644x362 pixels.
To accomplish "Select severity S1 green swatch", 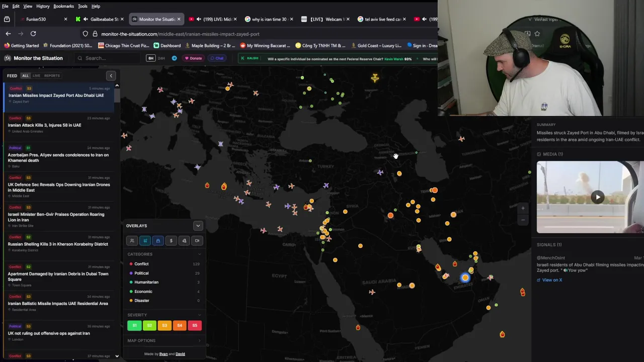I will pyautogui.click(x=134, y=326).
